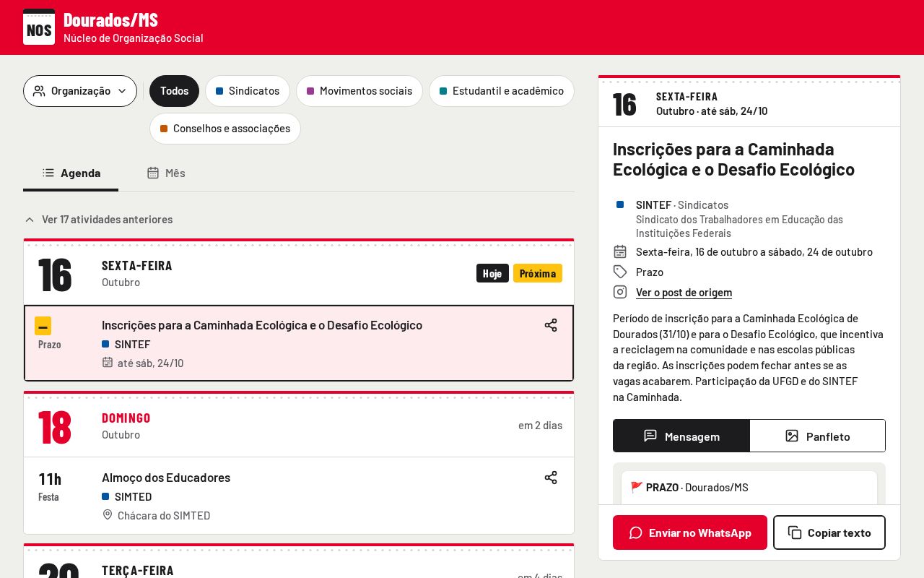The width and height of the screenshot is (924, 578).
Task: Select the Todos filter
Action: coord(174,91)
